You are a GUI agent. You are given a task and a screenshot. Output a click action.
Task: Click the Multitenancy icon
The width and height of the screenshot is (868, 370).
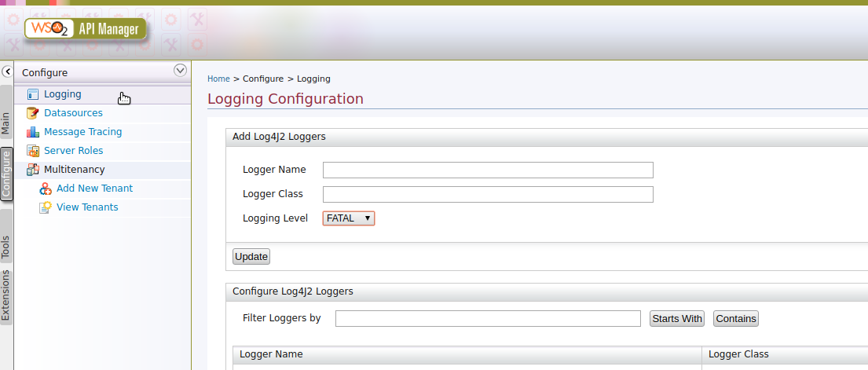point(33,170)
